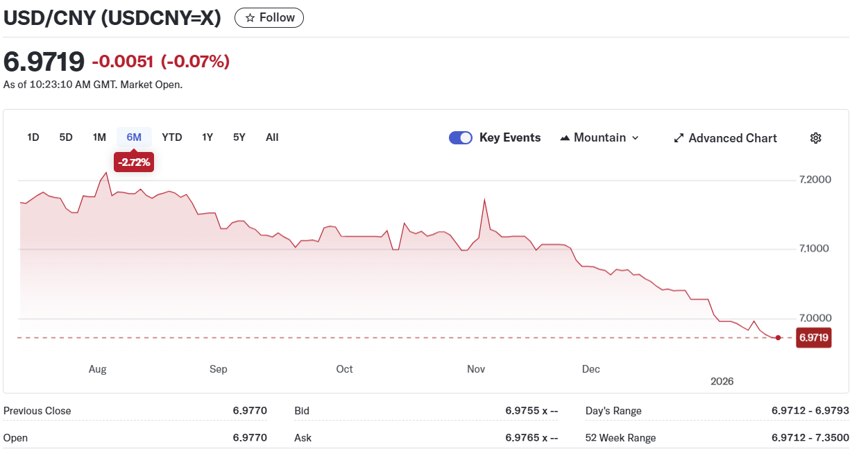Image resolution: width=868 pixels, height=456 pixels.
Task: Show the 1Y chart range
Action: pos(207,137)
